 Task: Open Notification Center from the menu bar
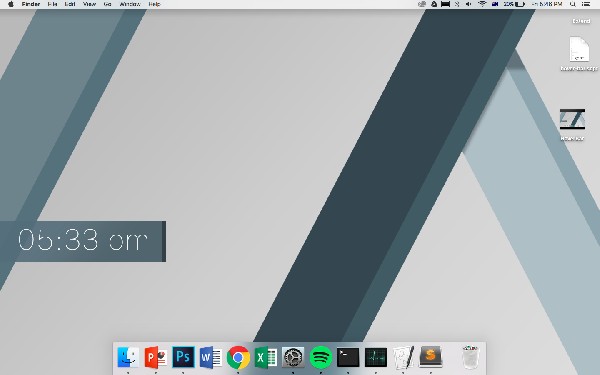586,4
